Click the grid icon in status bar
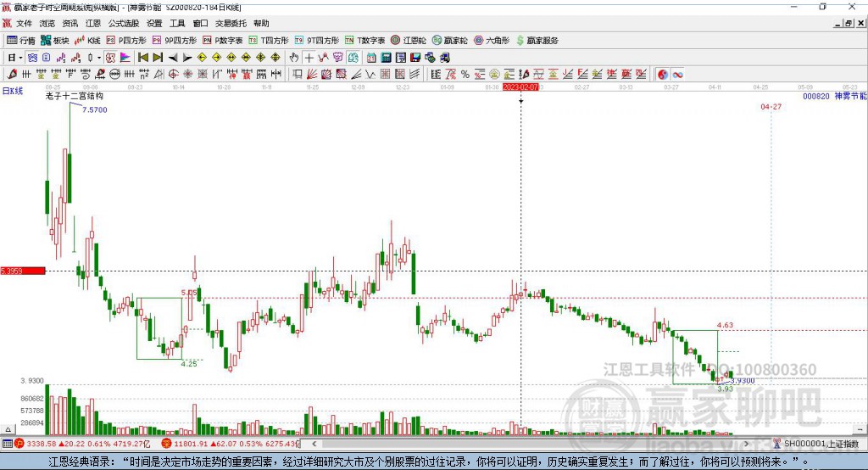This screenshot has height=470, width=868. coord(7,444)
